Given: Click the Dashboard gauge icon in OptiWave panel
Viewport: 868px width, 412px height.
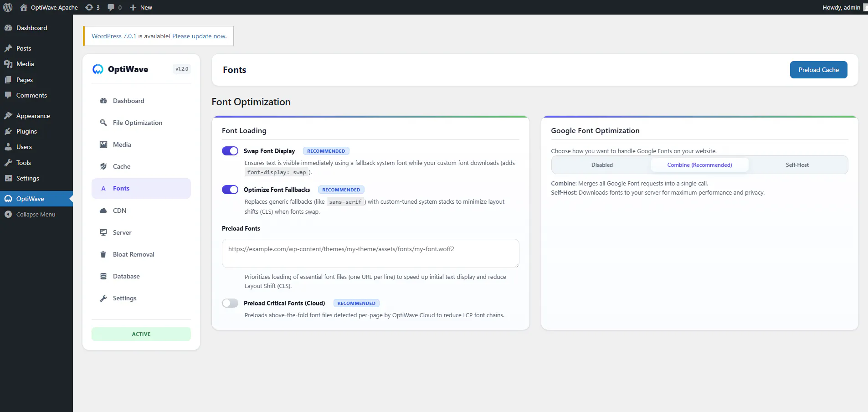Looking at the screenshot, I should click(103, 101).
